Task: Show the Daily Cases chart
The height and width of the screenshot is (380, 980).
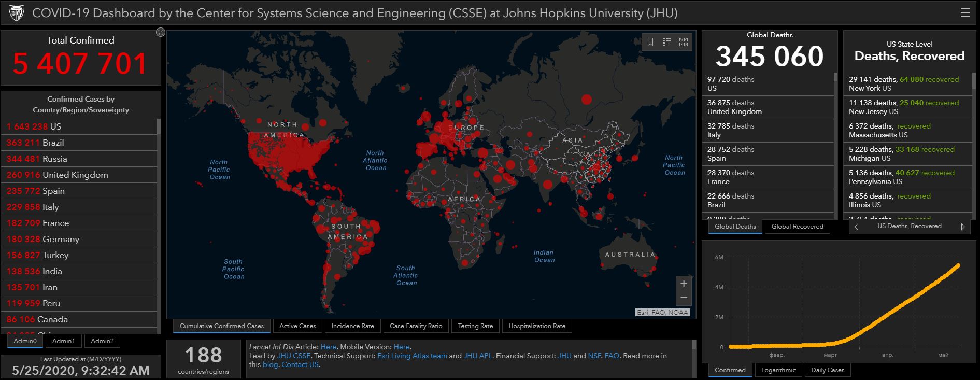Action: (x=828, y=370)
